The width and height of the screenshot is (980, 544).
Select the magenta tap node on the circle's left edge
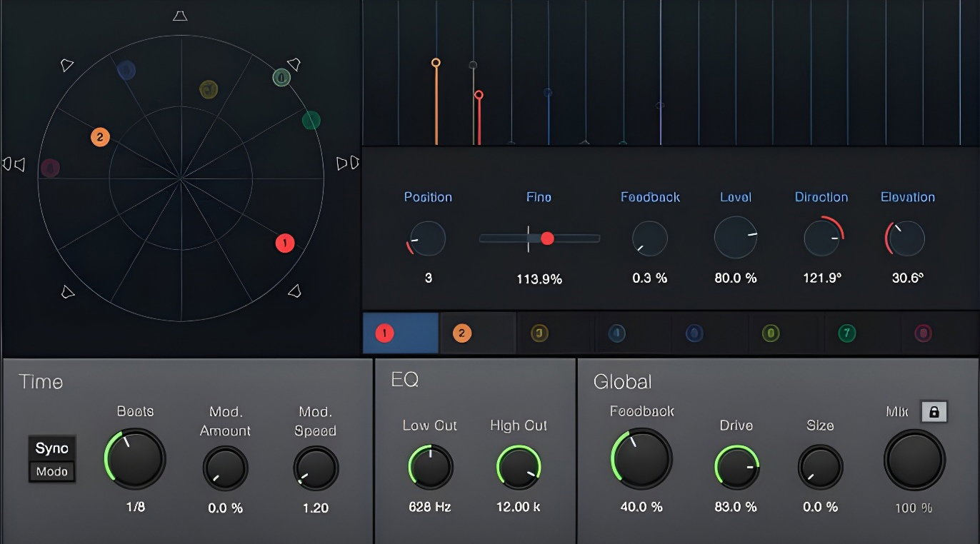pos(49,168)
